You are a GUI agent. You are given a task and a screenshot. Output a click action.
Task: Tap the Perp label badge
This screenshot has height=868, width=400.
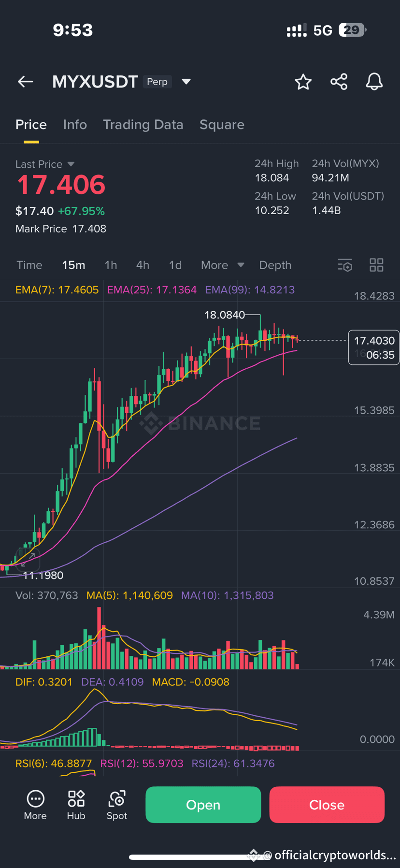[157, 82]
